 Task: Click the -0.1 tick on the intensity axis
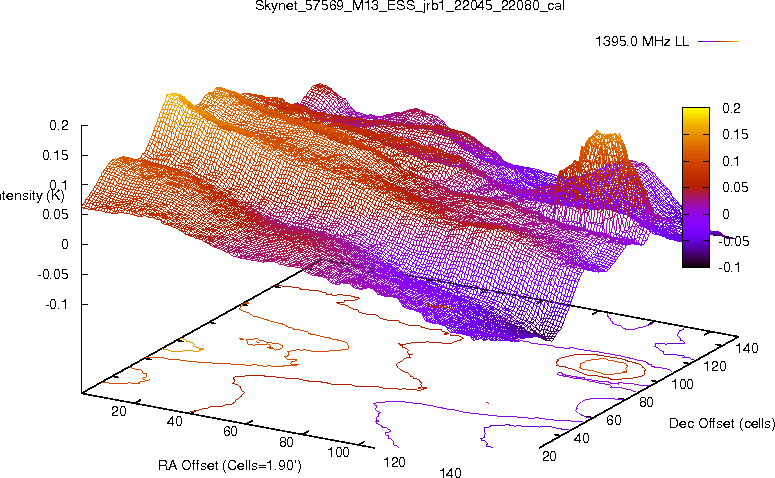[x=57, y=304]
